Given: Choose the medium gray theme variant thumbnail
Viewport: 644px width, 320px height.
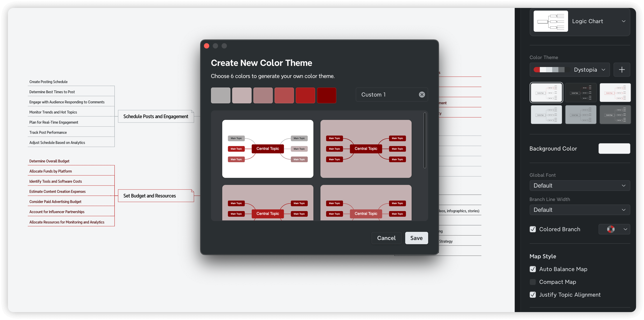Looking at the screenshot, I should pyautogui.click(x=580, y=115).
